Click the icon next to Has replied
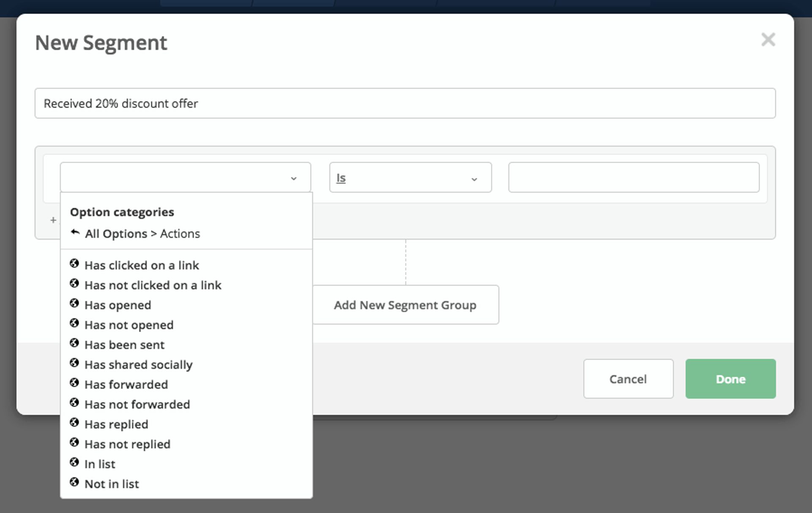This screenshot has width=812, height=513. (75, 423)
